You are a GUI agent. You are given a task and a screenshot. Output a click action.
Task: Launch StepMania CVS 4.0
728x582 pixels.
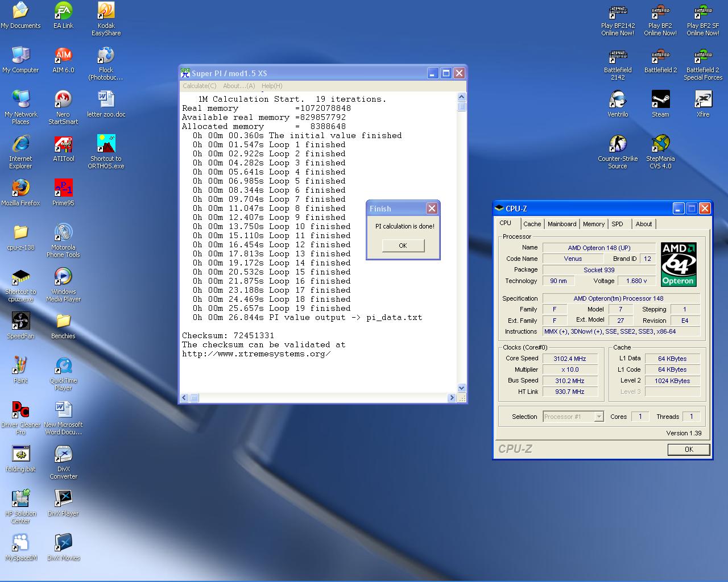pos(660,152)
